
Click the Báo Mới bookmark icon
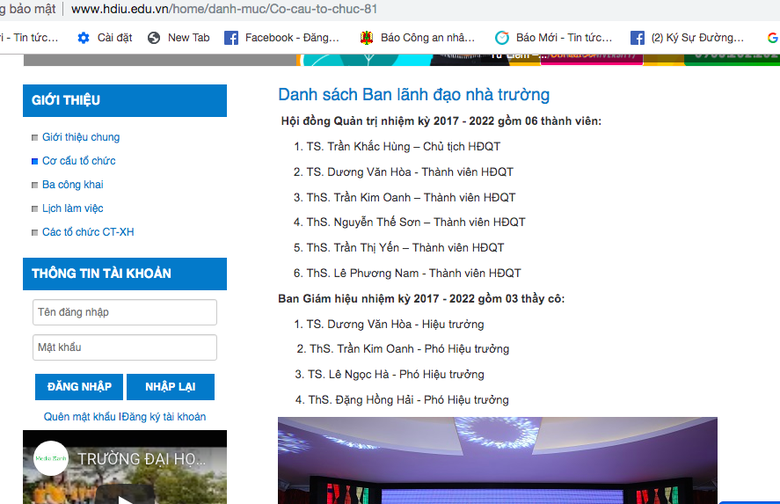point(502,38)
